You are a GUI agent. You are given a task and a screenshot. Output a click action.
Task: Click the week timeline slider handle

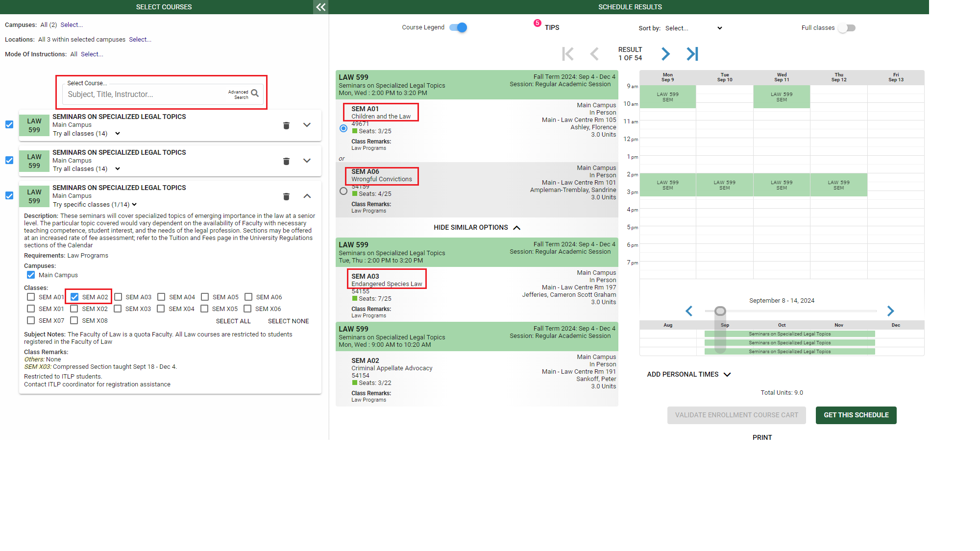click(720, 311)
